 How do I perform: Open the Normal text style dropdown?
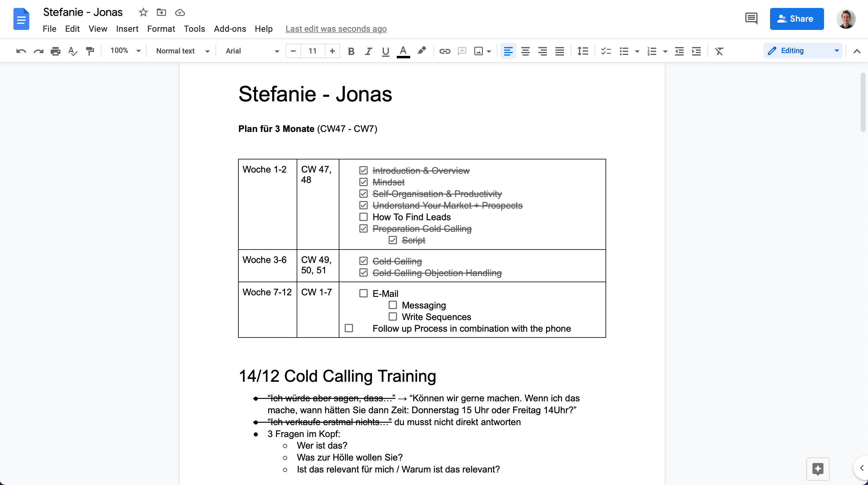pos(182,51)
